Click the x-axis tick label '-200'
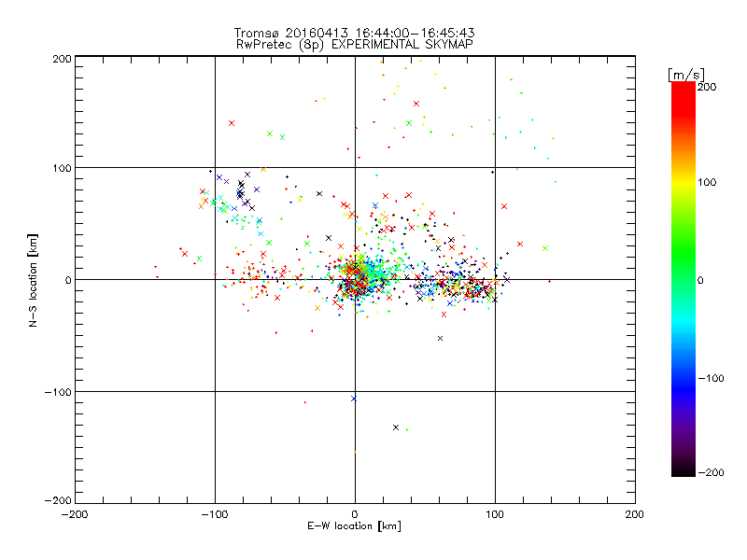 (x=75, y=514)
